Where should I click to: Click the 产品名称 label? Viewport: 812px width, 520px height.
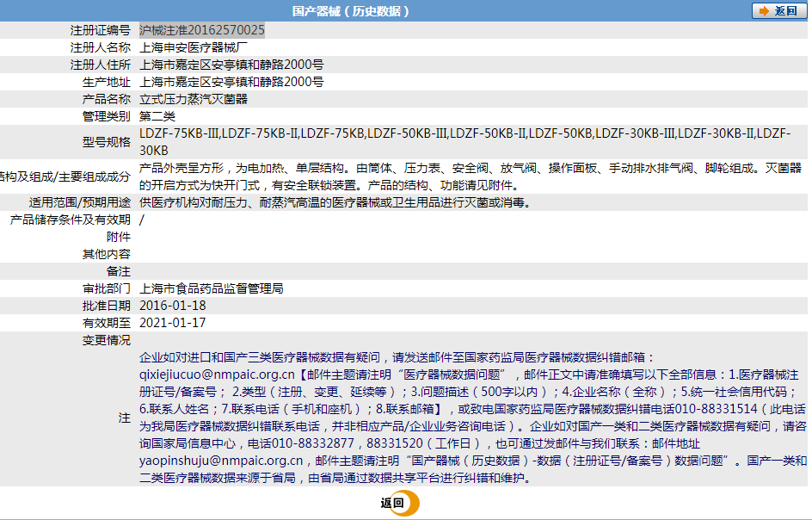[x=107, y=99]
